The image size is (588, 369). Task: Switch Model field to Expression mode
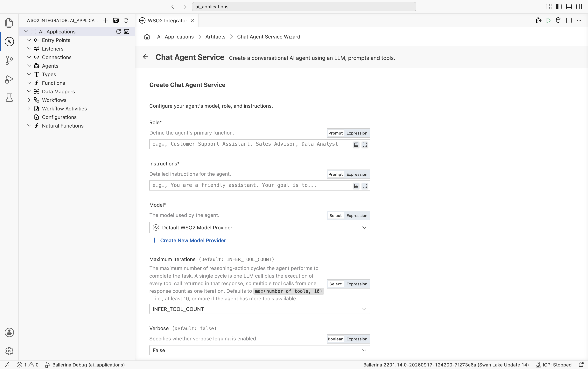pyautogui.click(x=357, y=215)
